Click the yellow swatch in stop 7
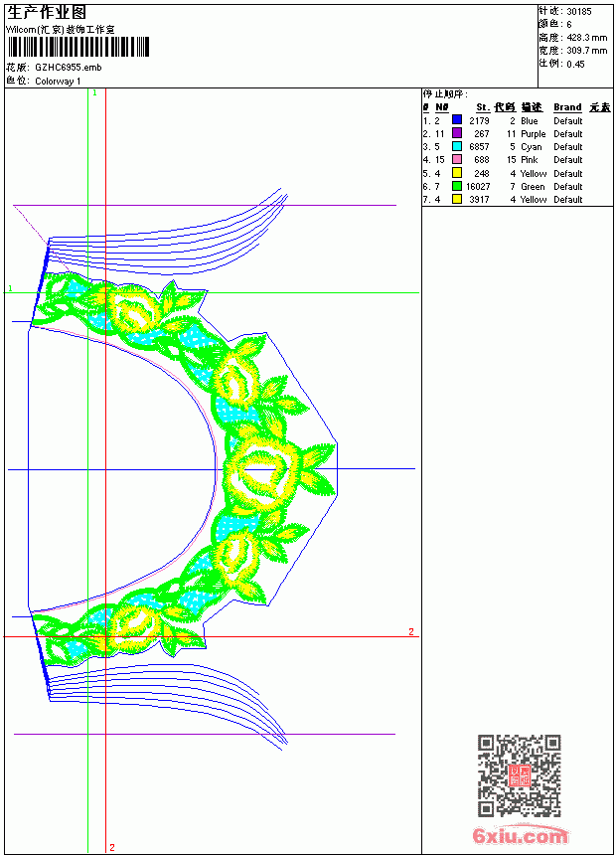Screen dimensions: 616x855 457,199
